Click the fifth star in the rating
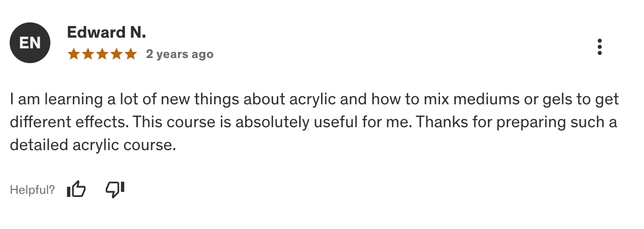644x229 pixels. click(x=131, y=54)
